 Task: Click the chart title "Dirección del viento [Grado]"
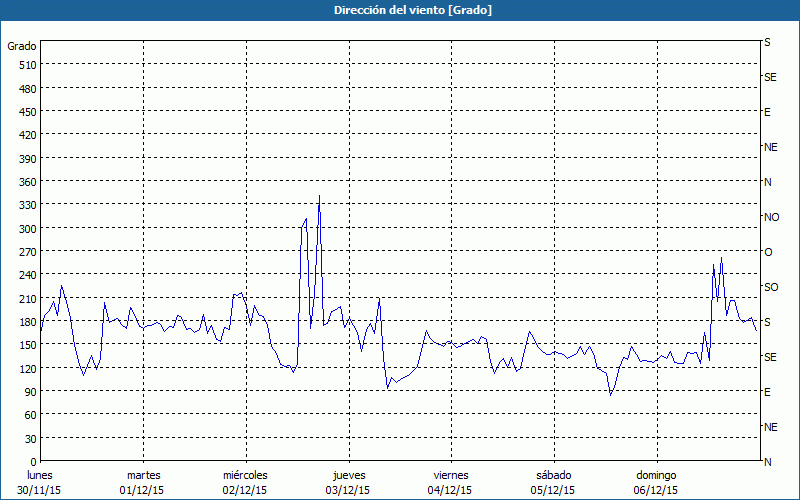[399, 10]
